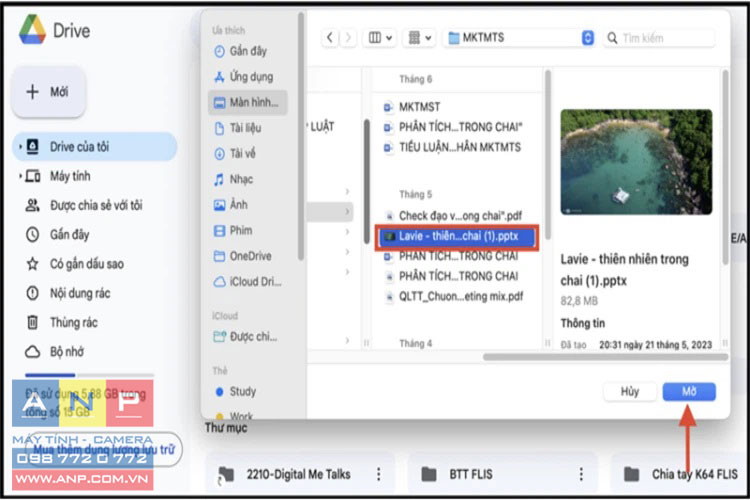Go forward with the dialog forward arrow

(348, 37)
